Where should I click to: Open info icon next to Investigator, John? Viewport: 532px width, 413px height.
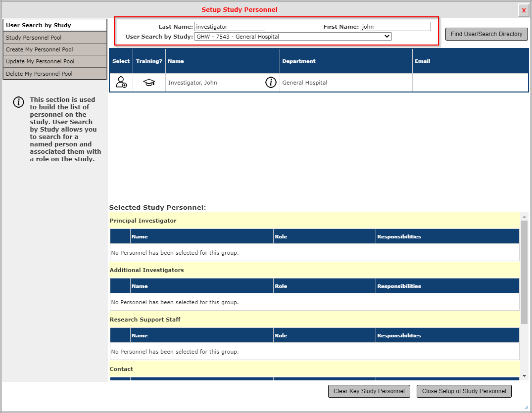(271, 82)
